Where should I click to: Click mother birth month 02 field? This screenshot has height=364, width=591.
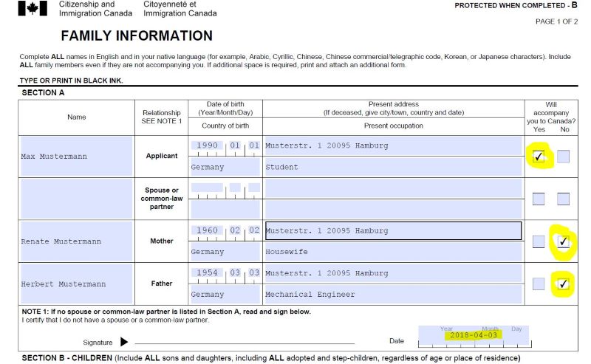pyautogui.click(x=235, y=230)
